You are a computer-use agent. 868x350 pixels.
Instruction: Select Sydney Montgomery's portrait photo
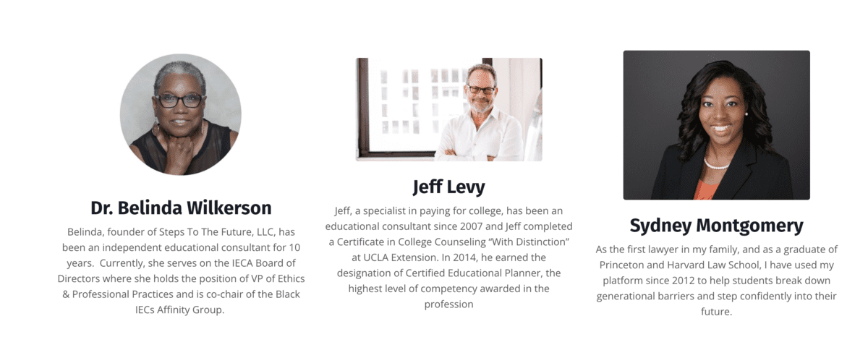[x=717, y=125]
